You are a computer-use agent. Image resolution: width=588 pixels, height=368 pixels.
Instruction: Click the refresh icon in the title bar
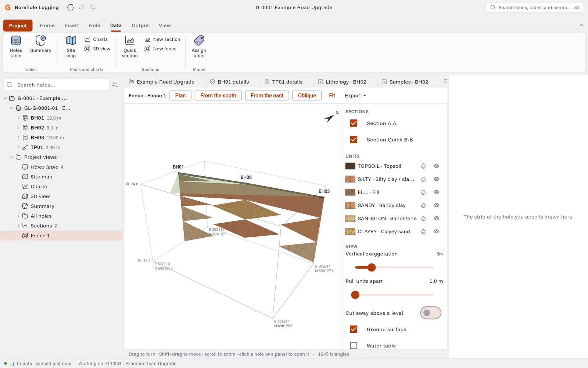coord(71,7)
